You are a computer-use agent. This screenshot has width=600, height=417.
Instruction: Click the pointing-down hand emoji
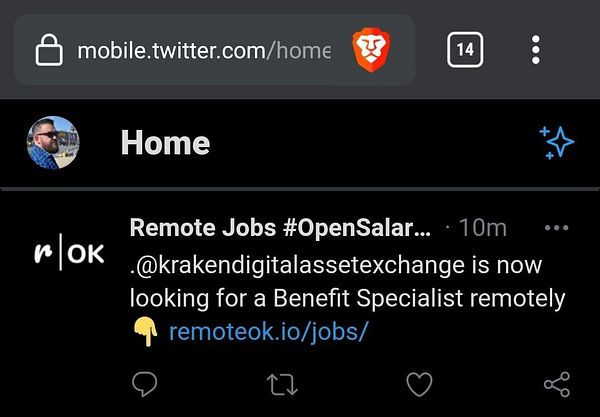[x=145, y=332]
